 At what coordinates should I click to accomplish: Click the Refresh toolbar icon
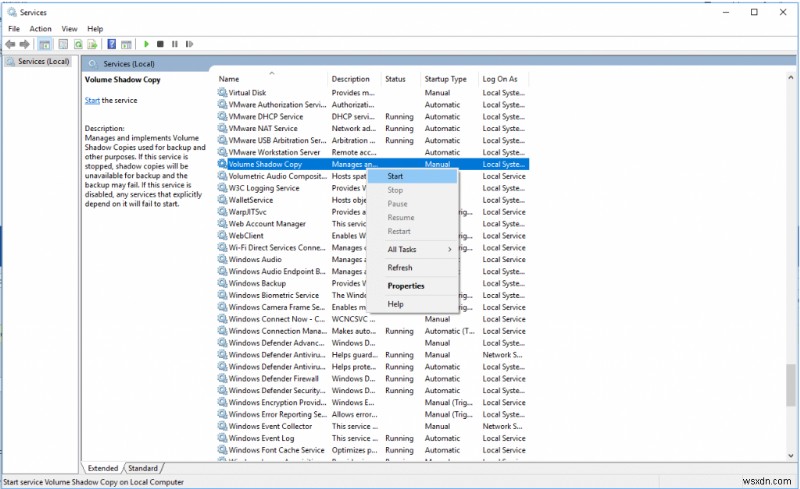pos(78,44)
